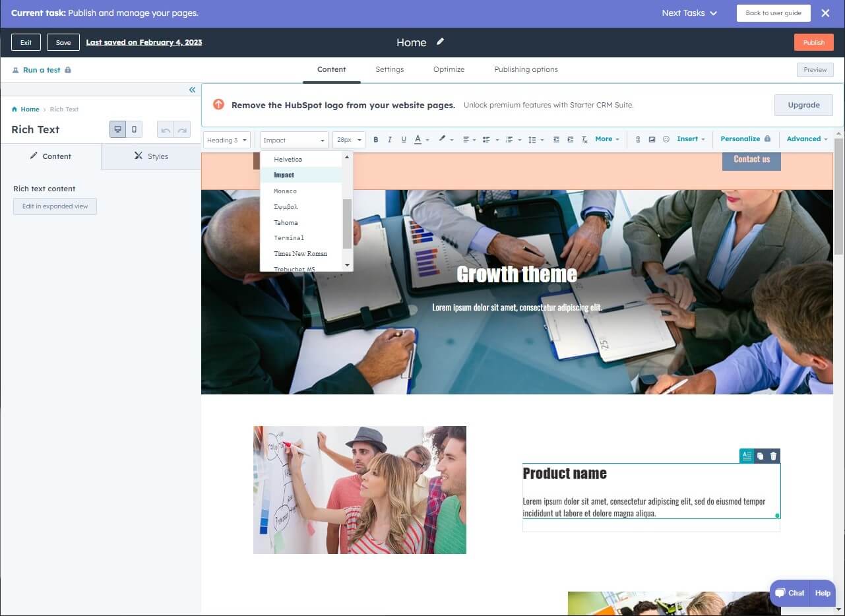The height and width of the screenshot is (616, 845).
Task: Click the Exit button
Action: pos(26,42)
